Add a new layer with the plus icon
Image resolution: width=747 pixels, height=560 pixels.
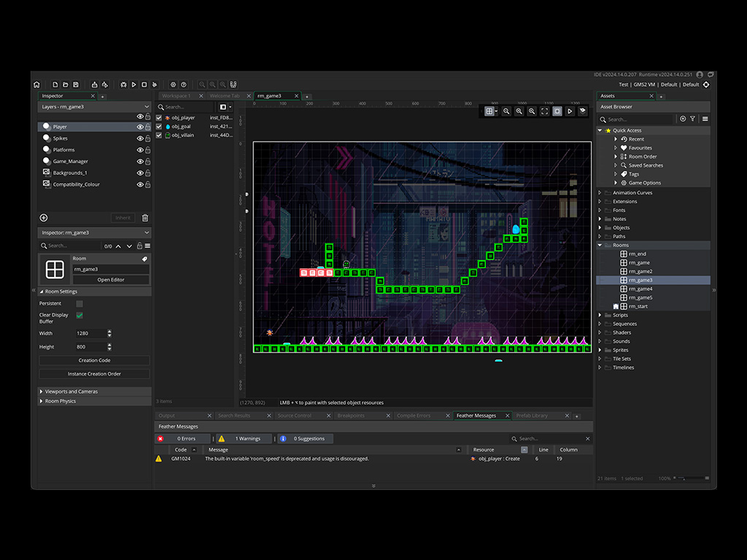tap(44, 217)
